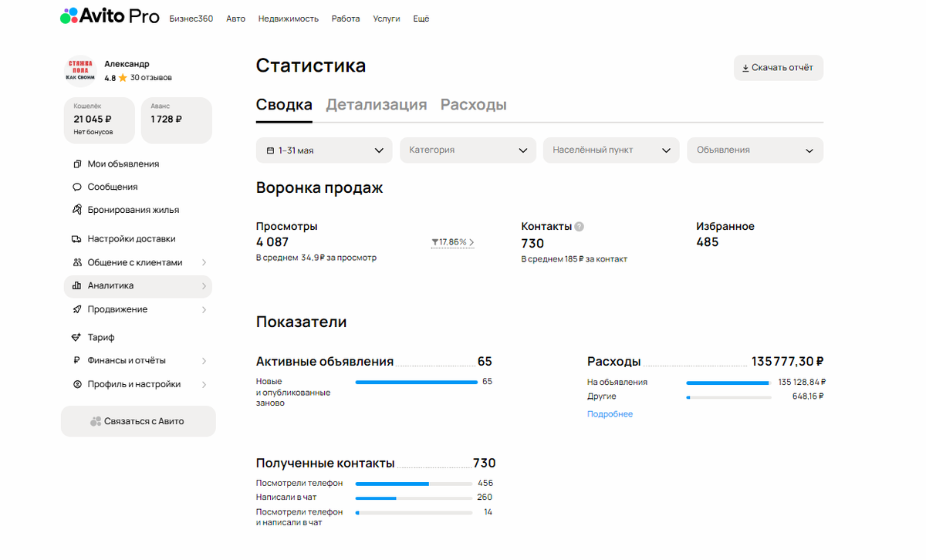The width and height of the screenshot is (926, 560).
Task: Click the Общение с клиентами people icon
Action: 76,263
